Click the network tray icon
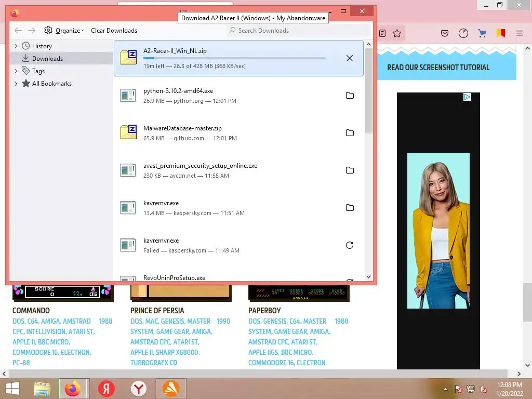The height and width of the screenshot is (399, 532). [471, 389]
